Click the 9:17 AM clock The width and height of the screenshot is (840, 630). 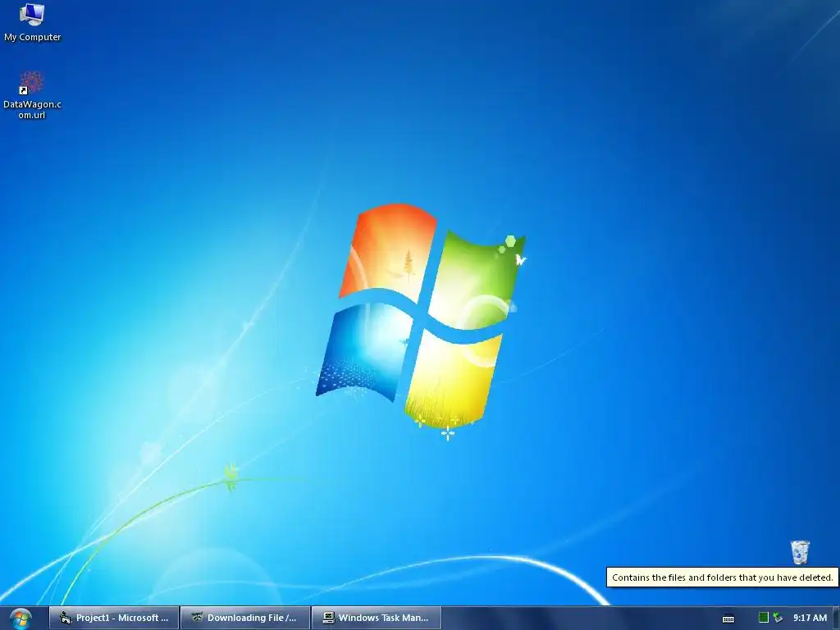(810, 618)
